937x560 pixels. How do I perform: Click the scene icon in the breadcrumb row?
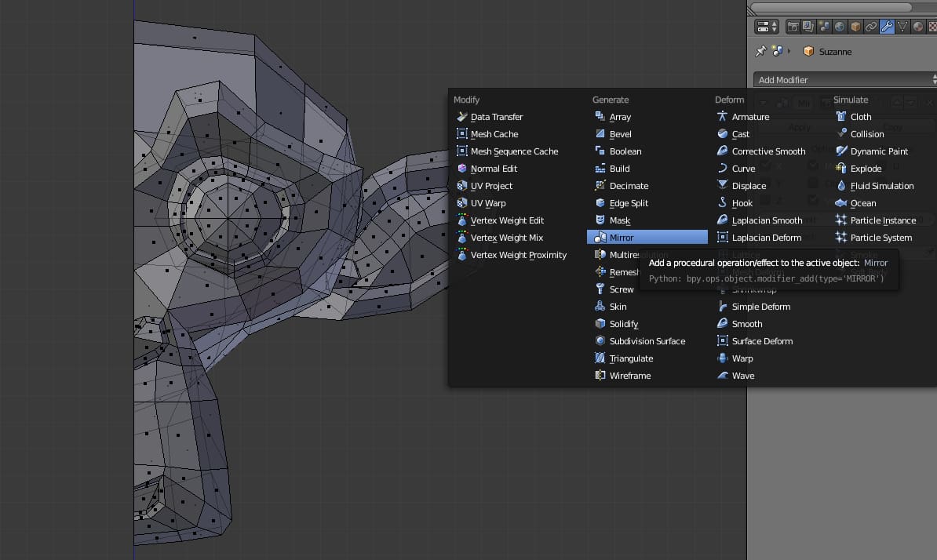pos(777,51)
